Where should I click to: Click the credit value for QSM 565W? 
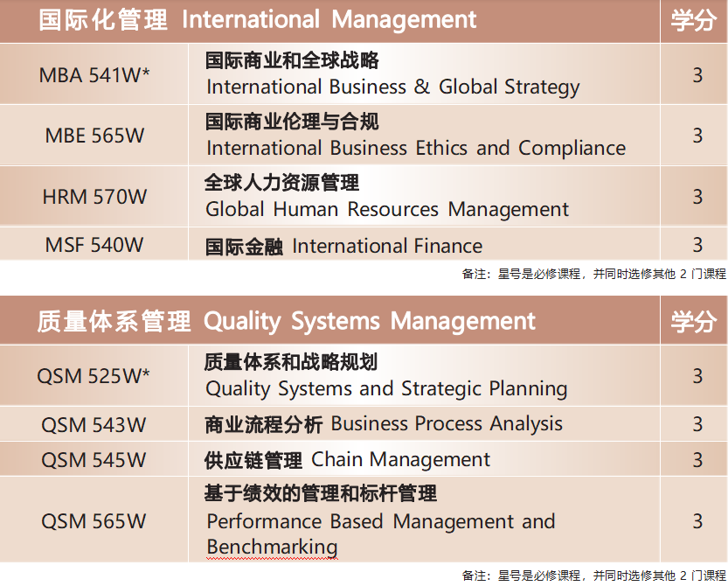[x=697, y=521]
